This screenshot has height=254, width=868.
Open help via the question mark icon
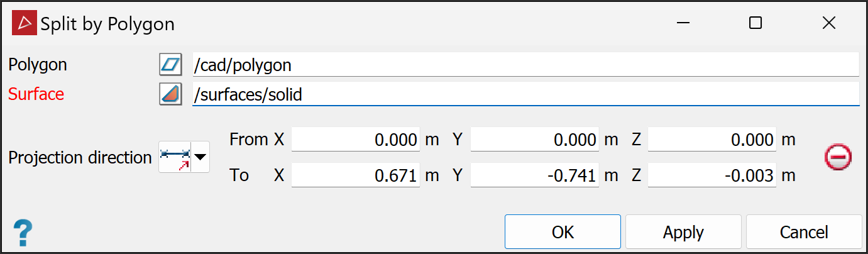tap(23, 233)
